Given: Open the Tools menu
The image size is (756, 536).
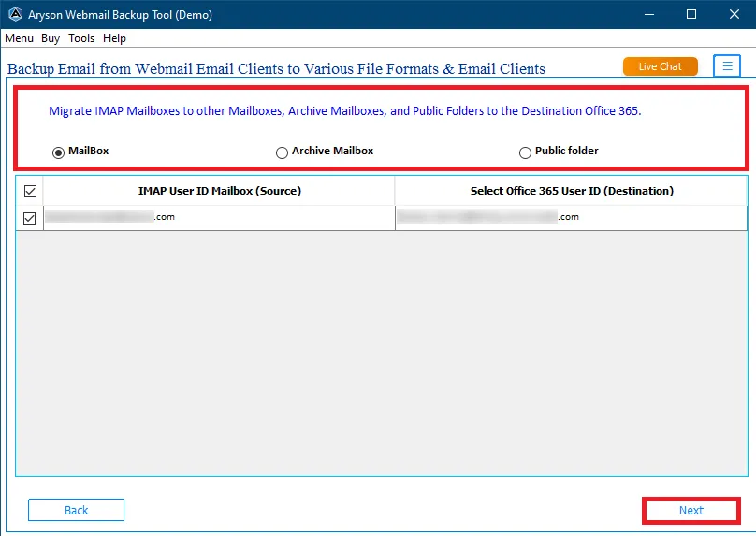Looking at the screenshot, I should (81, 38).
